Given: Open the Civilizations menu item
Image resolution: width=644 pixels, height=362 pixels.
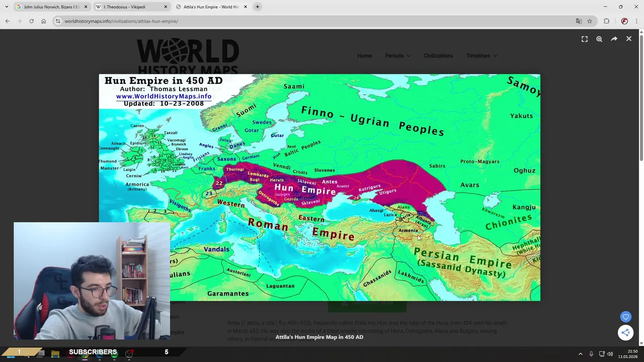Looking at the screenshot, I should click(438, 56).
